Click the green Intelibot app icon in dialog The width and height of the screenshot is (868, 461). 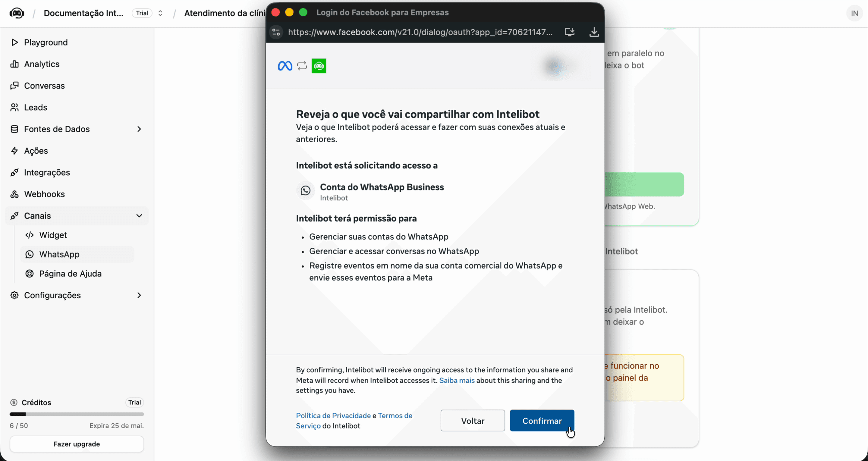pos(319,66)
